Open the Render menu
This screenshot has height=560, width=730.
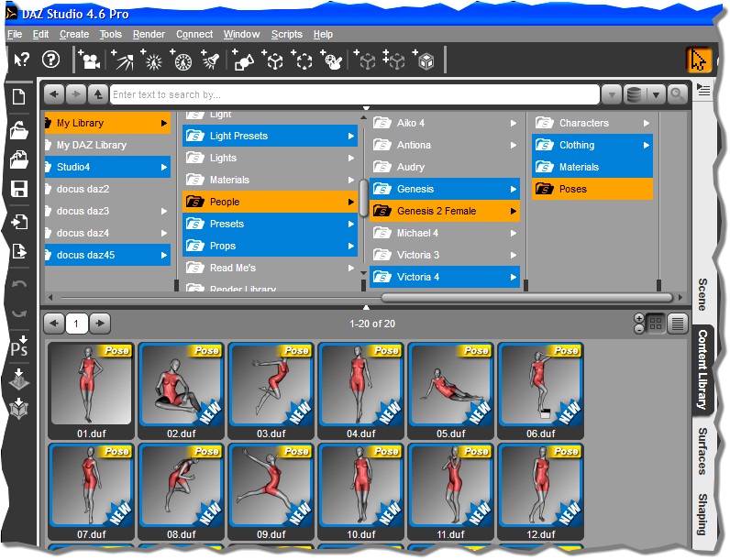[x=149, y=35]
